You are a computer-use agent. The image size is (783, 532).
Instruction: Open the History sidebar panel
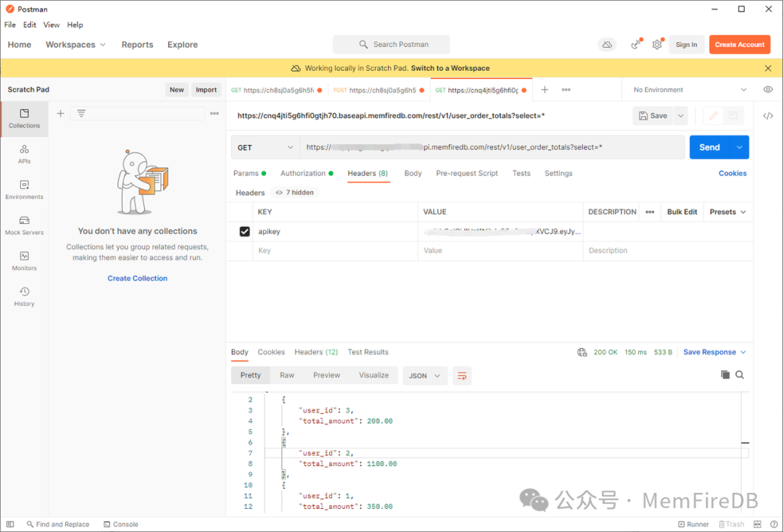coord(24,296)
